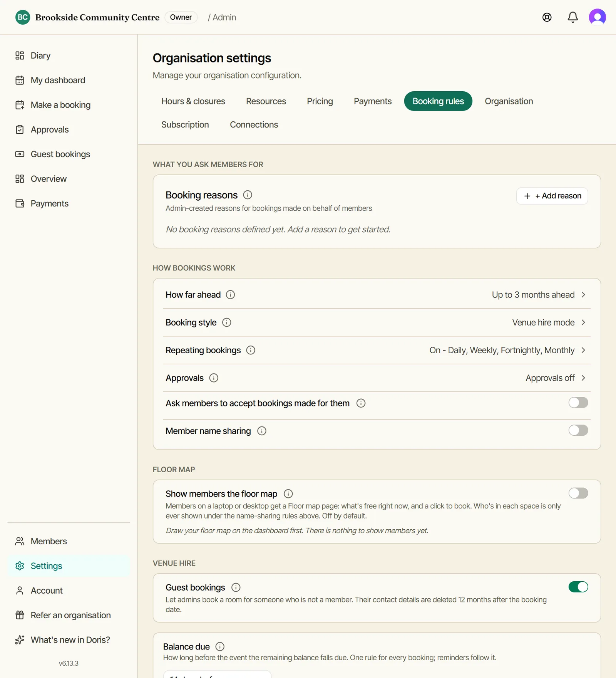Show info for Ask members to accept bookings
Image resolution: width=616 pixels, height=678 pixels.
click(361, 403)
